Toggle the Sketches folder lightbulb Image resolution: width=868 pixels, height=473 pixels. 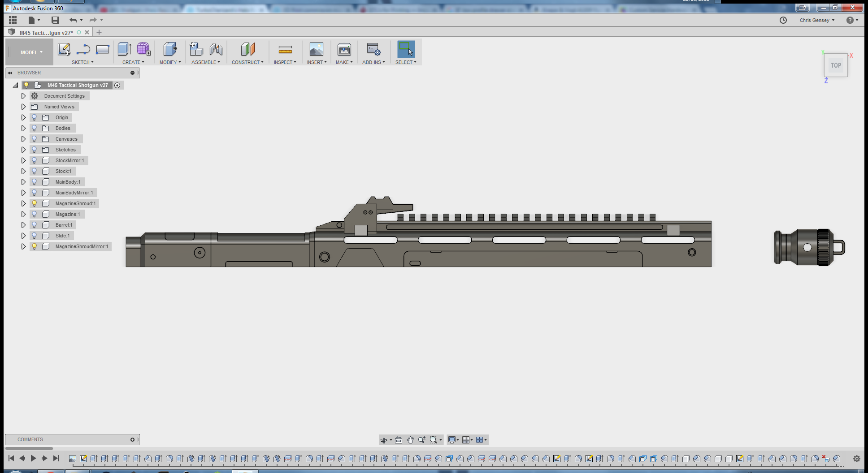click(35, 150)
